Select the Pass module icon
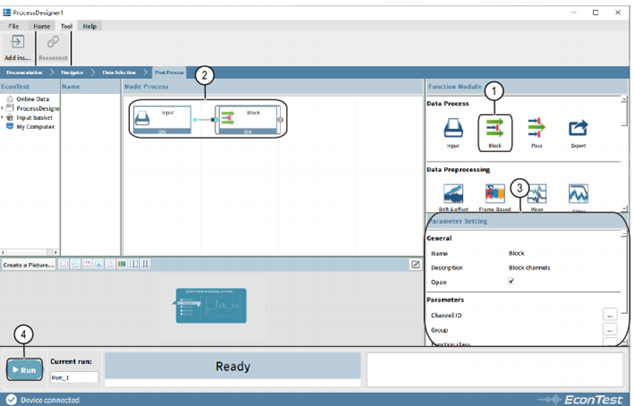The width and height of the screenshot is (634, 406). pos(537,128)
